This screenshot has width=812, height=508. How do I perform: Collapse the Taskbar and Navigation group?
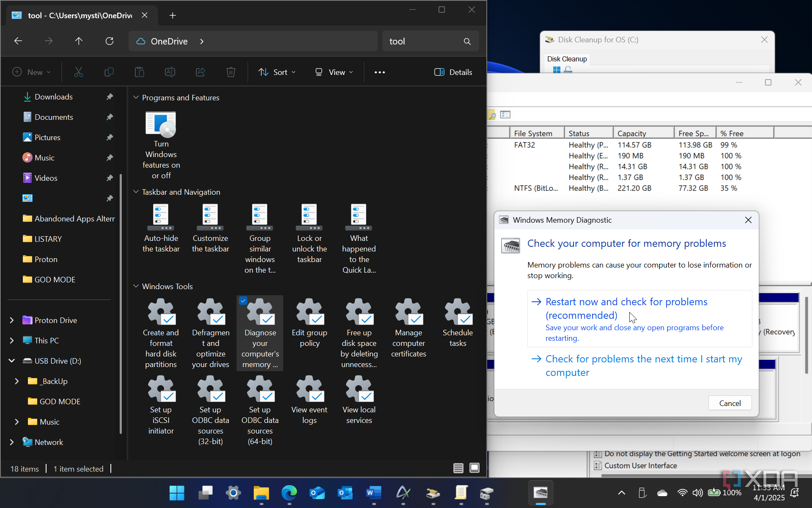(x=136, y=192)
